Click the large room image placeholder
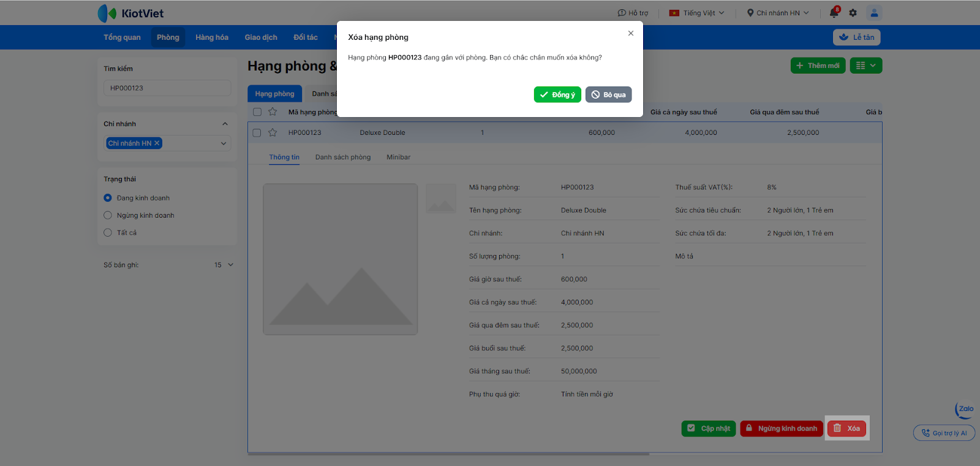The image size is (980, 466). pyautogui.click(x=341, y=259)
